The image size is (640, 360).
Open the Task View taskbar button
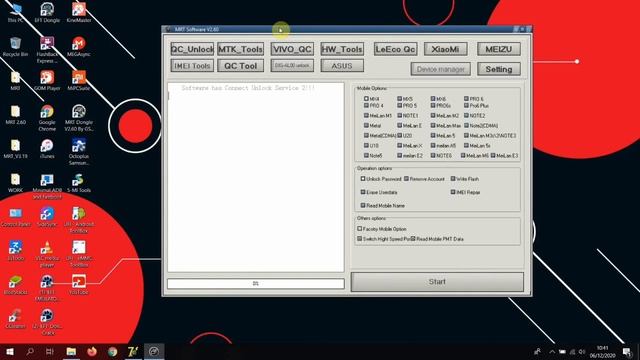[x=50, y=351]
